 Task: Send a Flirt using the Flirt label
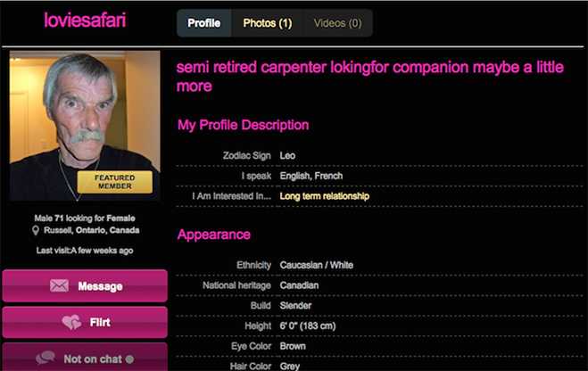pos(100,322)
